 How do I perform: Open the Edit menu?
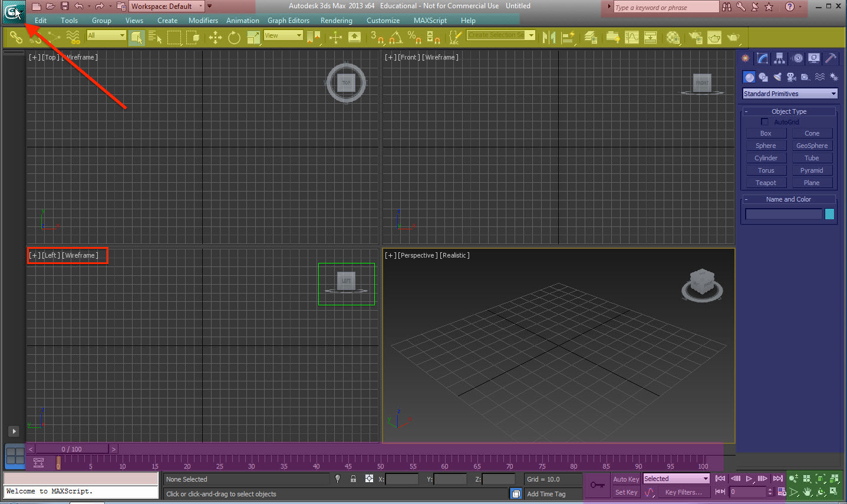[x=41, y=20]
